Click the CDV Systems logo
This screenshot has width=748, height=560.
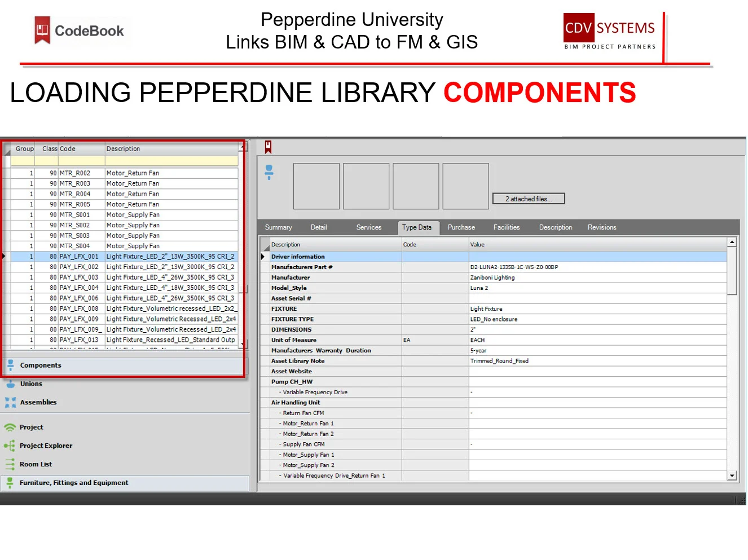[609, 31]
